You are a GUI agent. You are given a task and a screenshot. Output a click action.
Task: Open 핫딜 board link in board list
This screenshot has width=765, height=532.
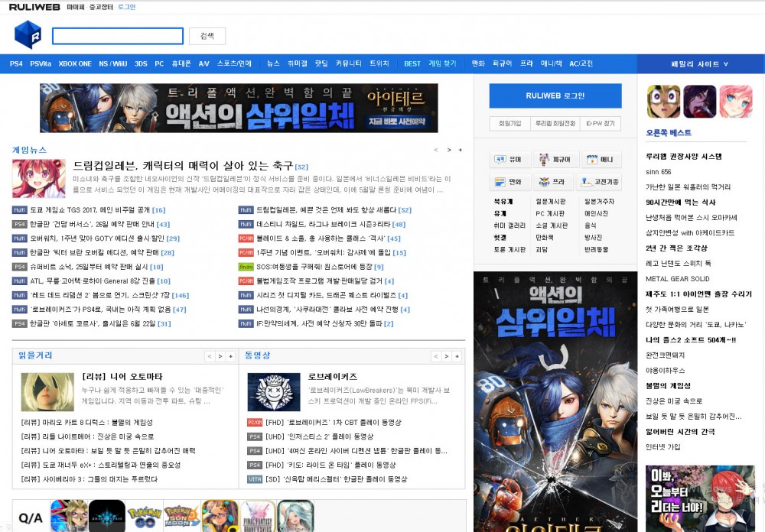coord(500,238)
